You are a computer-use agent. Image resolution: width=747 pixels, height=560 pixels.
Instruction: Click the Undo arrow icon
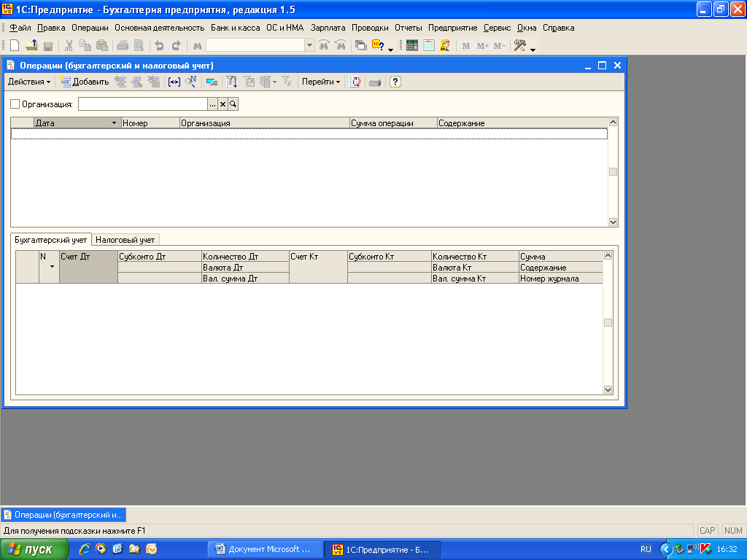(x=159, y=46)
